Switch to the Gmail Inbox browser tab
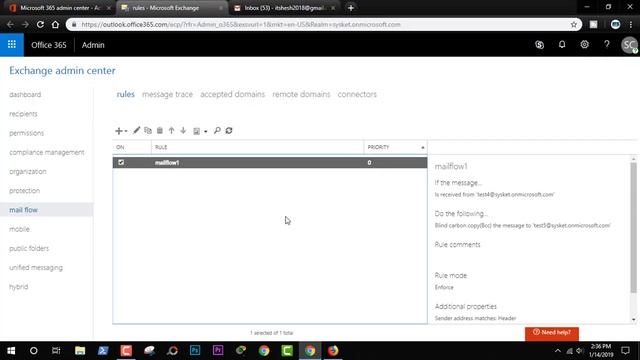This screenshot has height=360, width=640. 284,8
